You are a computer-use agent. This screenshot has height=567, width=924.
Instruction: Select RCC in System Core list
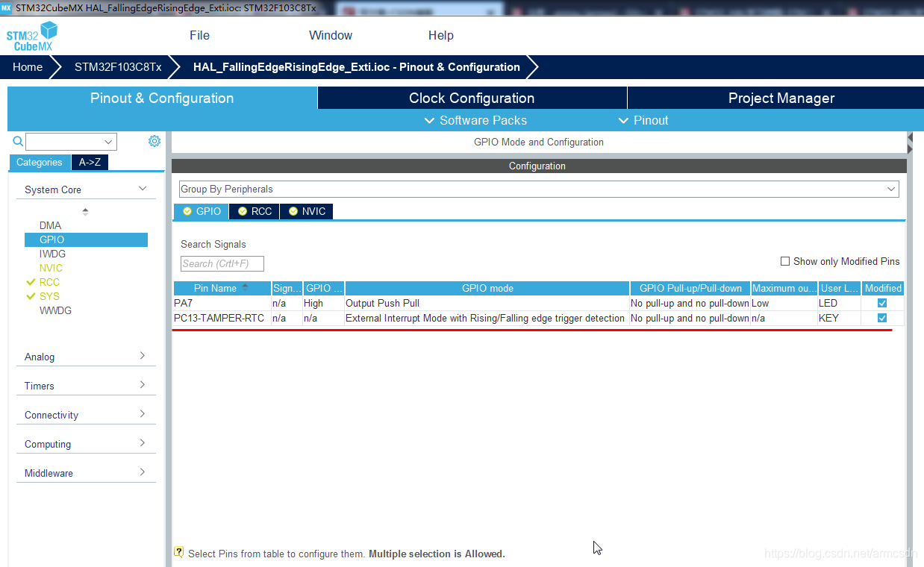49,282
